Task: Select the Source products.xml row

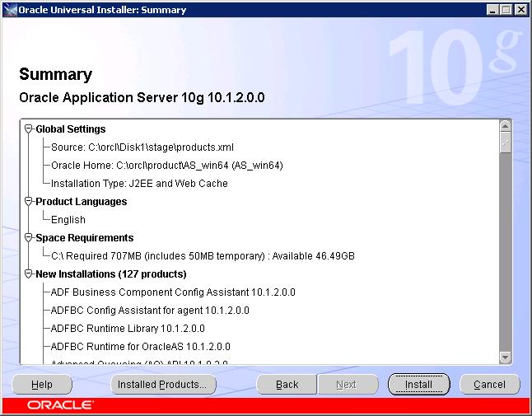Action: tap(142, 147)
